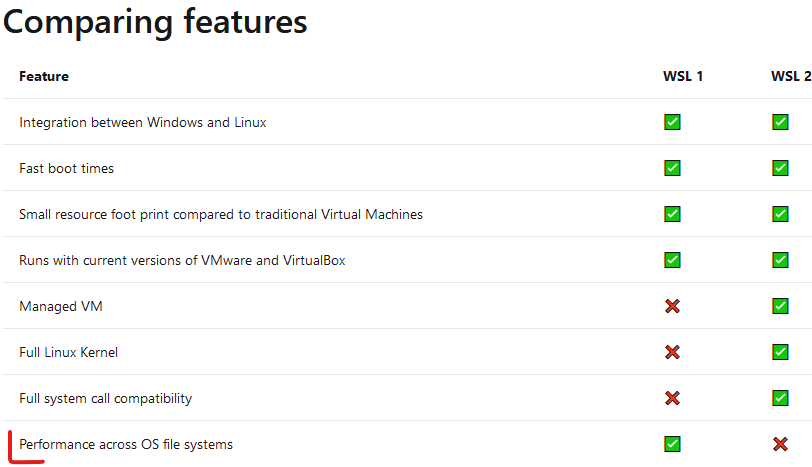Click the WSL 1 column header
Viewport: 812px width, 467px height.
[683, 76]
